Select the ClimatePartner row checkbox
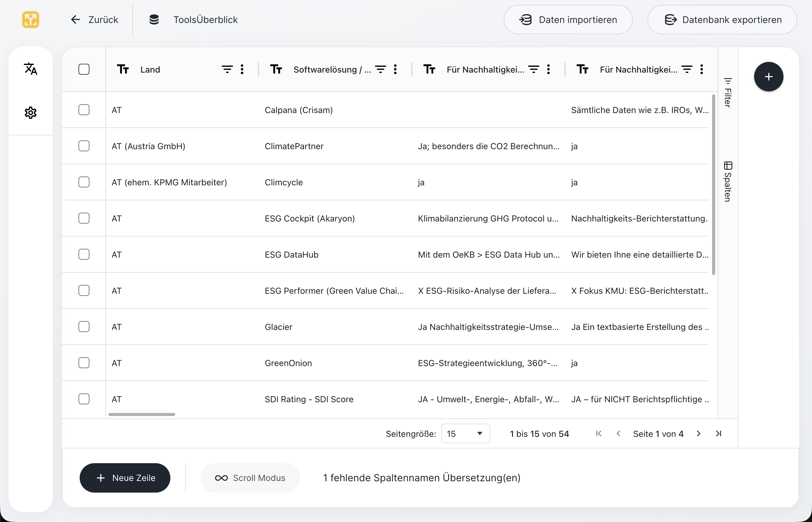The height and width of the screenshot is (522, 812). [x=84, y=146]
